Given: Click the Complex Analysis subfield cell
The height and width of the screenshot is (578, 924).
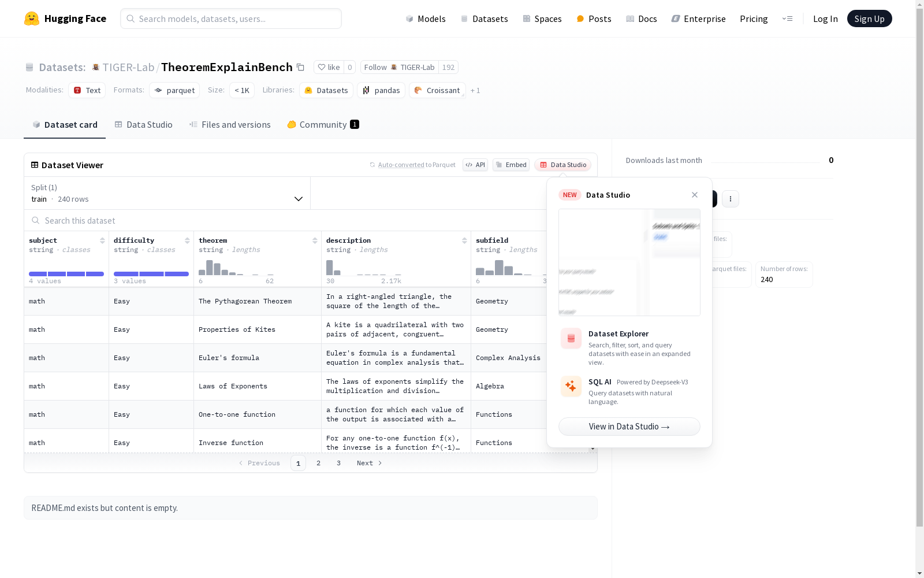Looking at the screenshot, I should click(509, 358).
